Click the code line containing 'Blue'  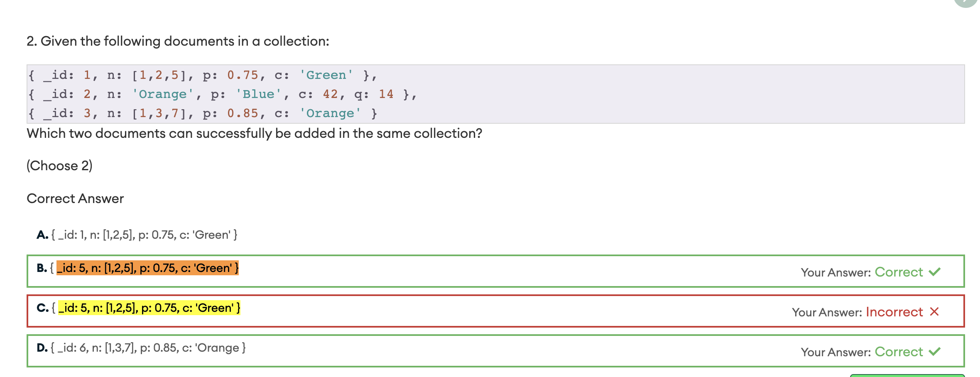[x=223, y=94]
